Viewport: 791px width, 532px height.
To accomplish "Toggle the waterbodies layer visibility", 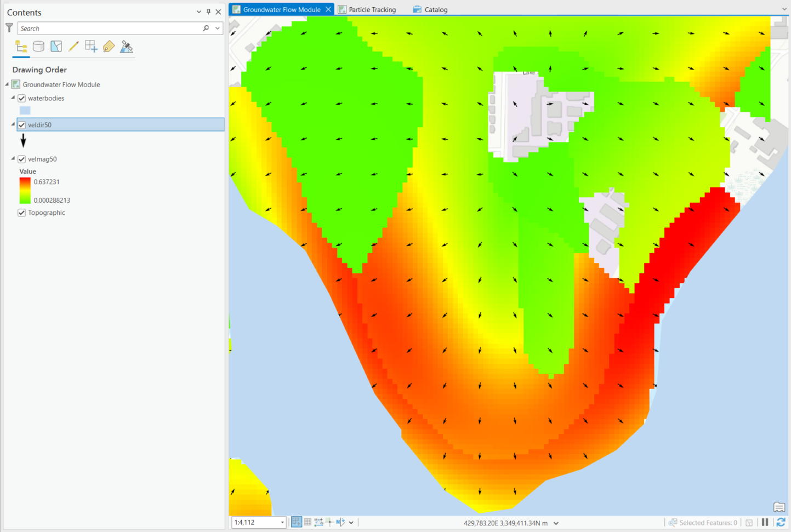I will [22, 99].
